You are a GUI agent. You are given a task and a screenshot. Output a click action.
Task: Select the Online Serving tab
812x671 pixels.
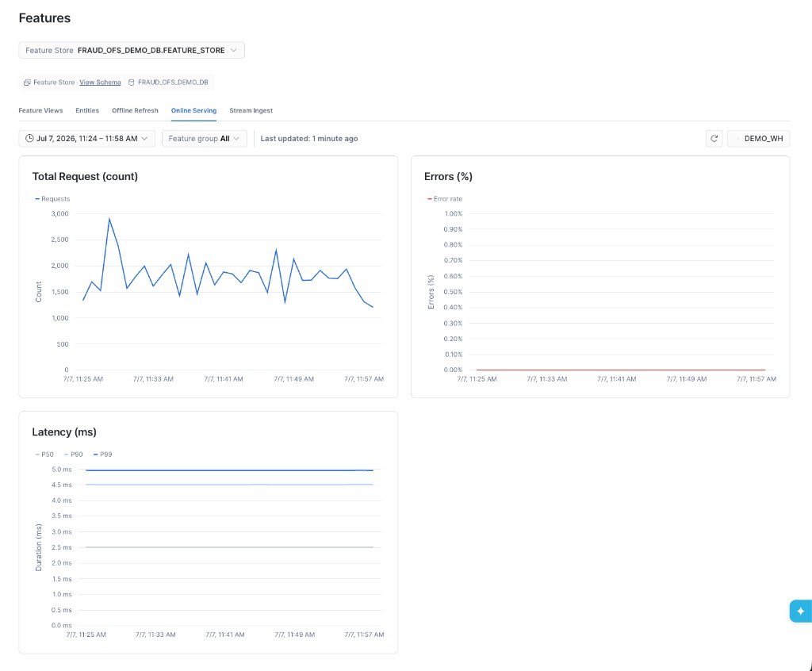pos(193,110)
